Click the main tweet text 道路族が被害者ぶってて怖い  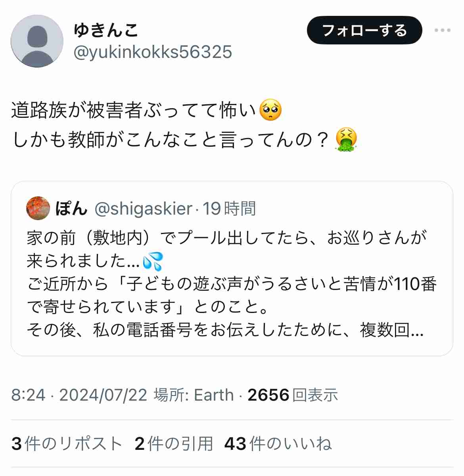134,111
